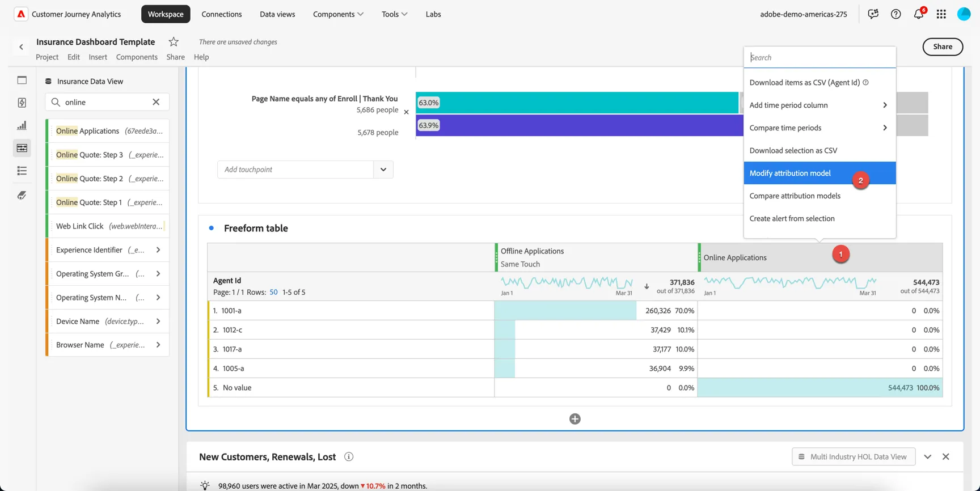Change rows per page value 50
980x491 pixels.
click(273, 292)
